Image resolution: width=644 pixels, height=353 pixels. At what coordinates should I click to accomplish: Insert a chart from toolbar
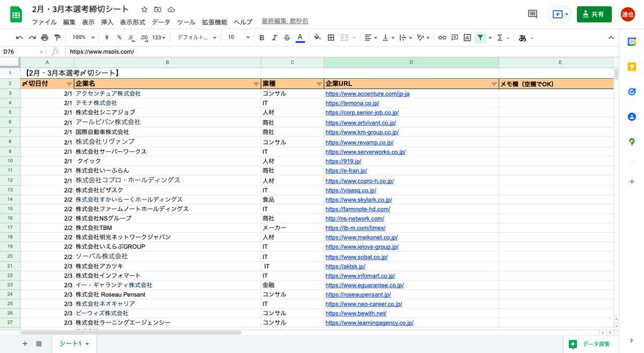tap(467, 38)
